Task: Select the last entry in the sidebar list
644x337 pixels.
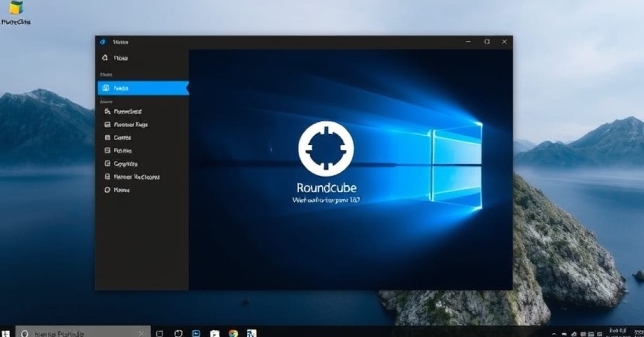Action: point(122,189)
